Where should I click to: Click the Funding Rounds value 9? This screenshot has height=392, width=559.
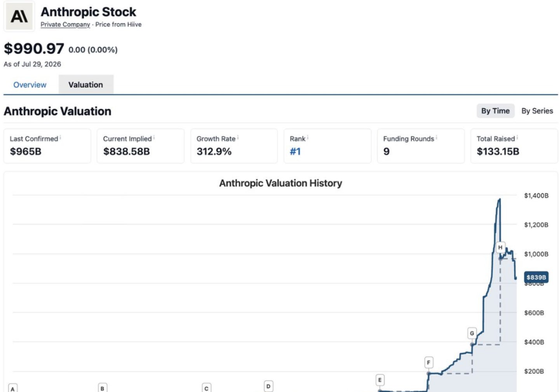[x=386, y=151]
